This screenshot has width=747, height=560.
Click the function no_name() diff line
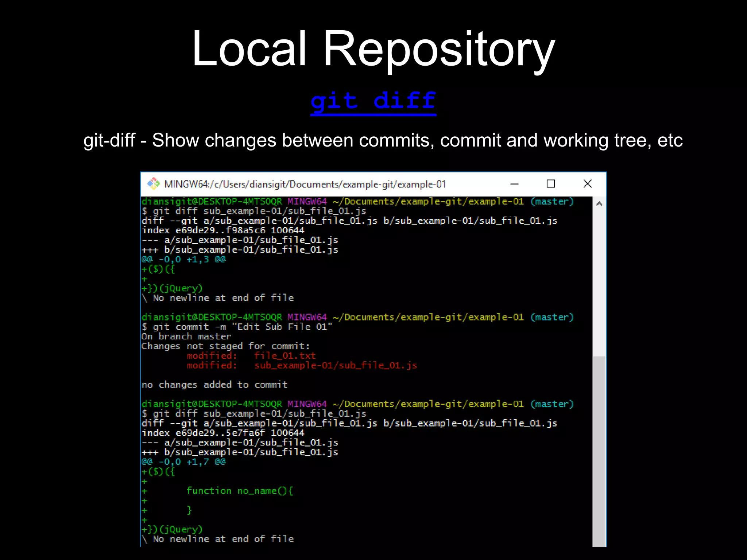pos(239,491)
